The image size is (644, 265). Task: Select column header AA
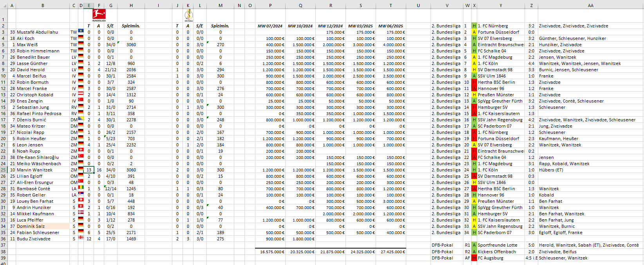coord(590,5)
